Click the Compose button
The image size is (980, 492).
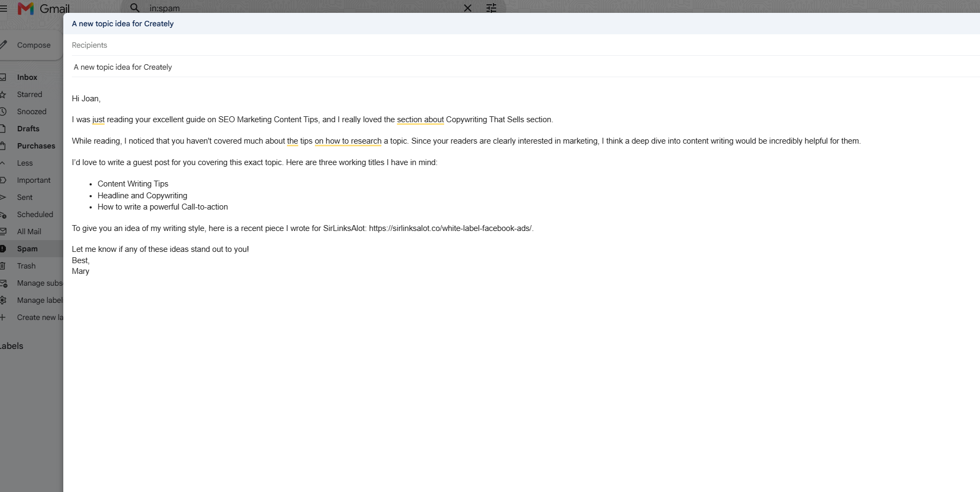(x=30, y=45)
